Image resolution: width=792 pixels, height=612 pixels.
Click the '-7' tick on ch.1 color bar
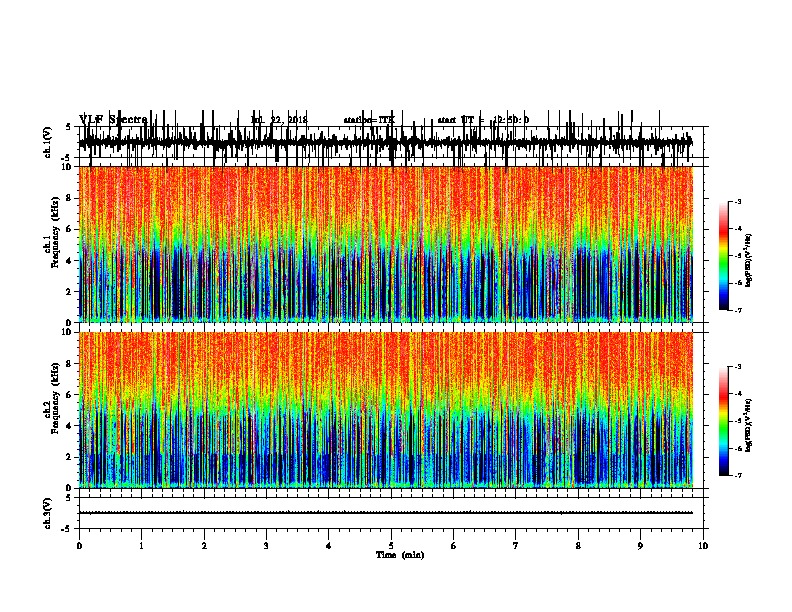[x=738, y=310]
